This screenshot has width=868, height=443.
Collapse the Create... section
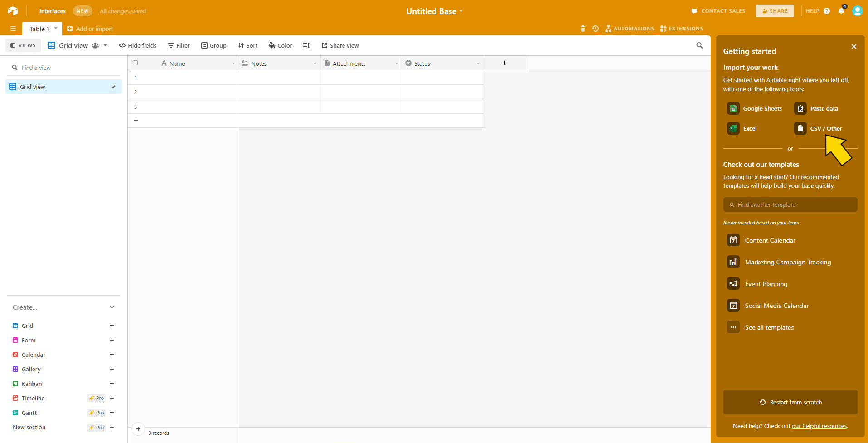coord(112,307)
